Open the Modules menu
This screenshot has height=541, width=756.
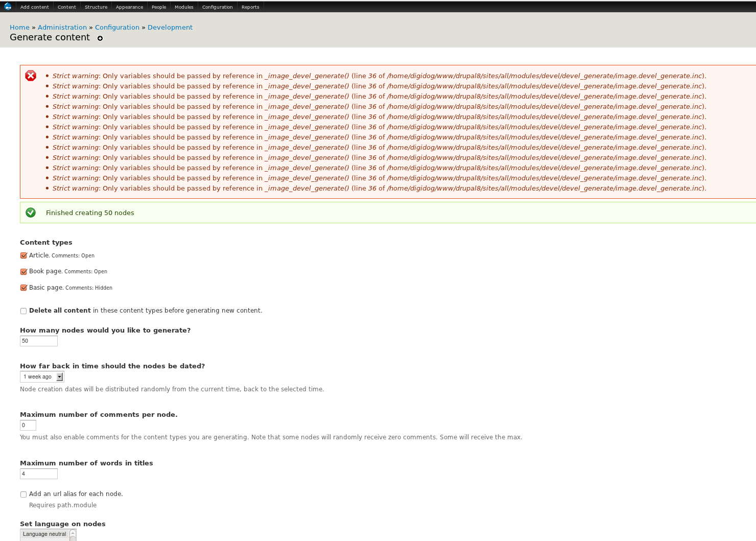click(x=183, y=7)
